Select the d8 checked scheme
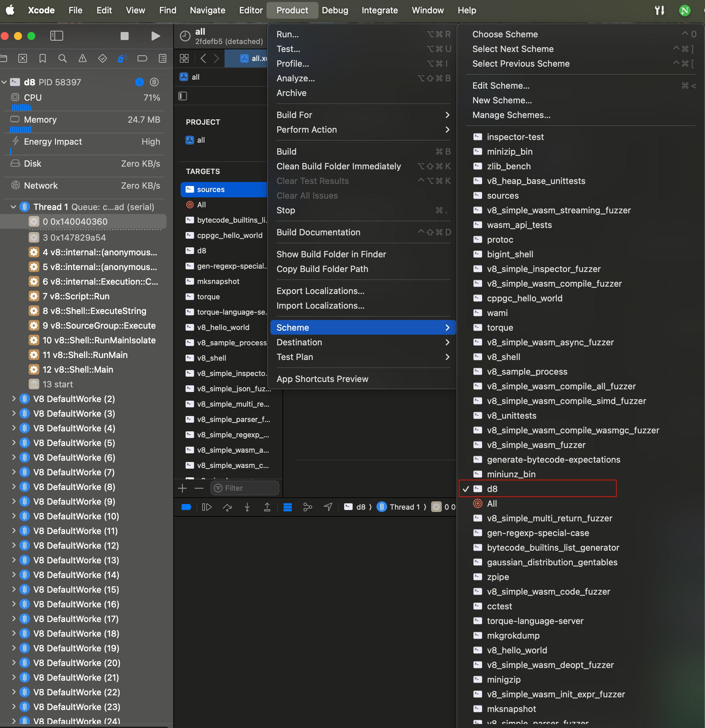705x728 pixels. click(x=581, y=489)
